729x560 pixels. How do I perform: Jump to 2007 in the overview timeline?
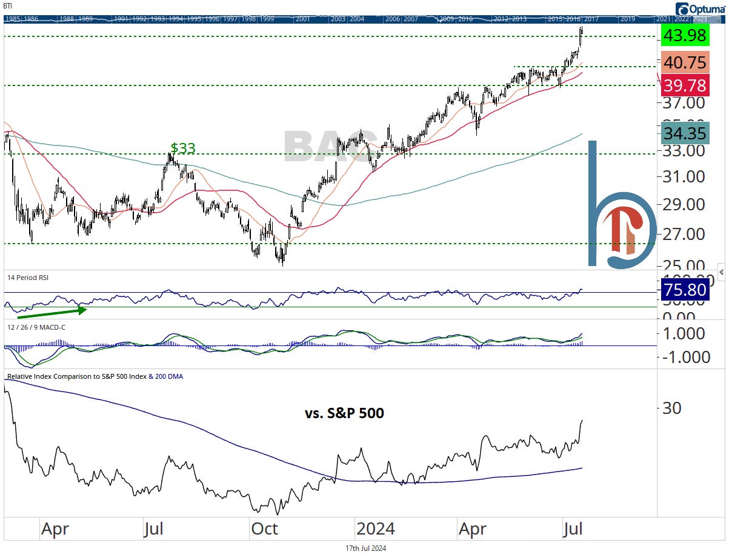[x=410, y=19]
